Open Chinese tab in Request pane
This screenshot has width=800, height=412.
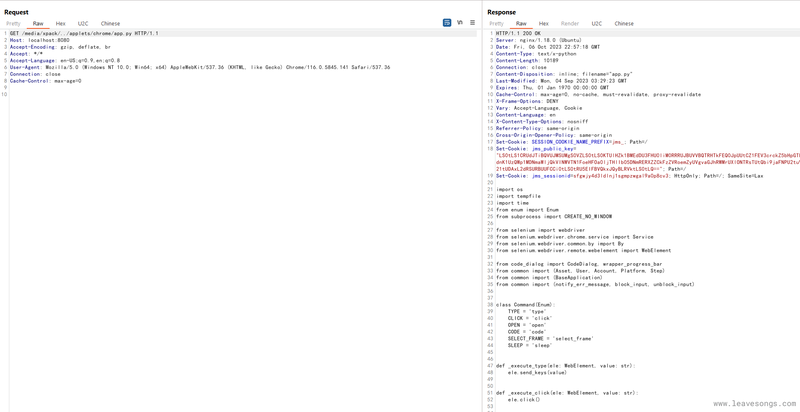110,23
